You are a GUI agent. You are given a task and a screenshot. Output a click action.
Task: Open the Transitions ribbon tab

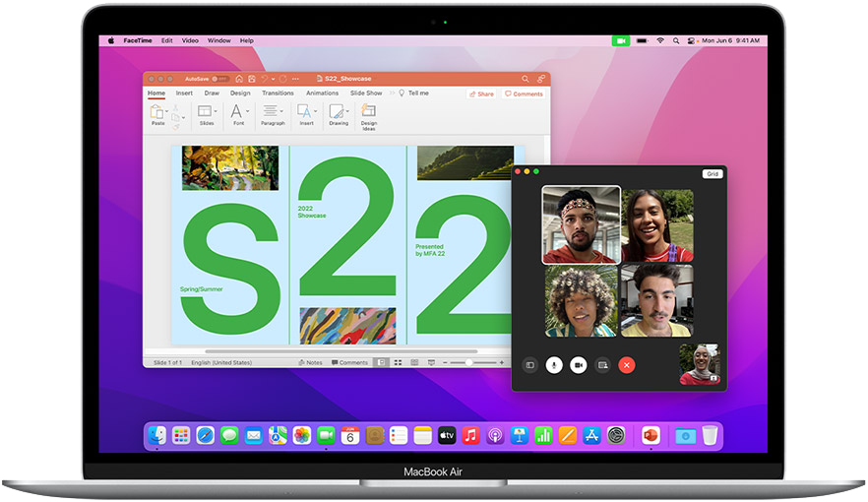[x=278, y=93]
